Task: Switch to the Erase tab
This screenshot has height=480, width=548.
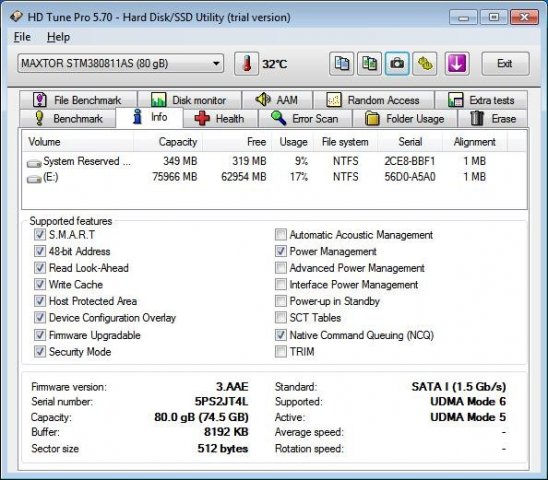Action: coord(493,119)
